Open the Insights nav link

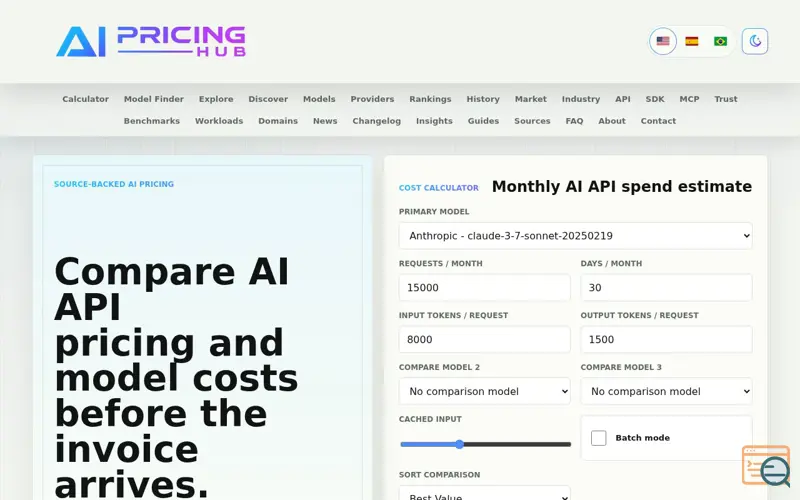coord(434,121)
